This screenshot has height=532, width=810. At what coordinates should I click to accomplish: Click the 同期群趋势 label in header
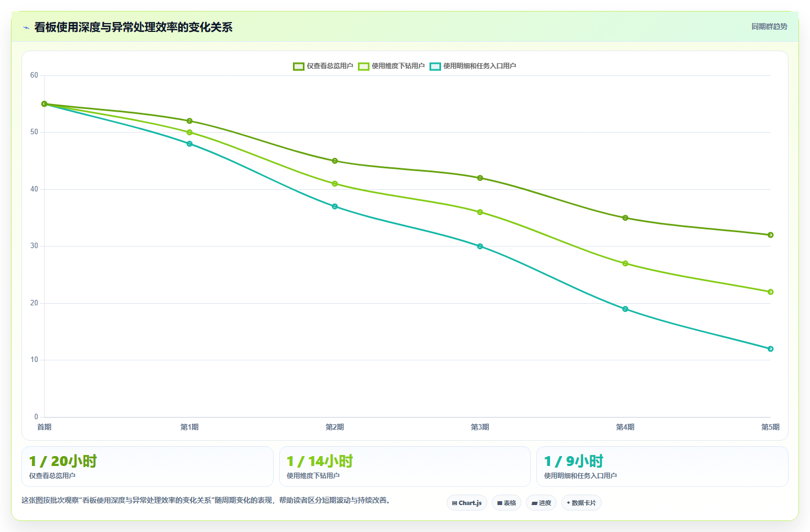[769, 26]
